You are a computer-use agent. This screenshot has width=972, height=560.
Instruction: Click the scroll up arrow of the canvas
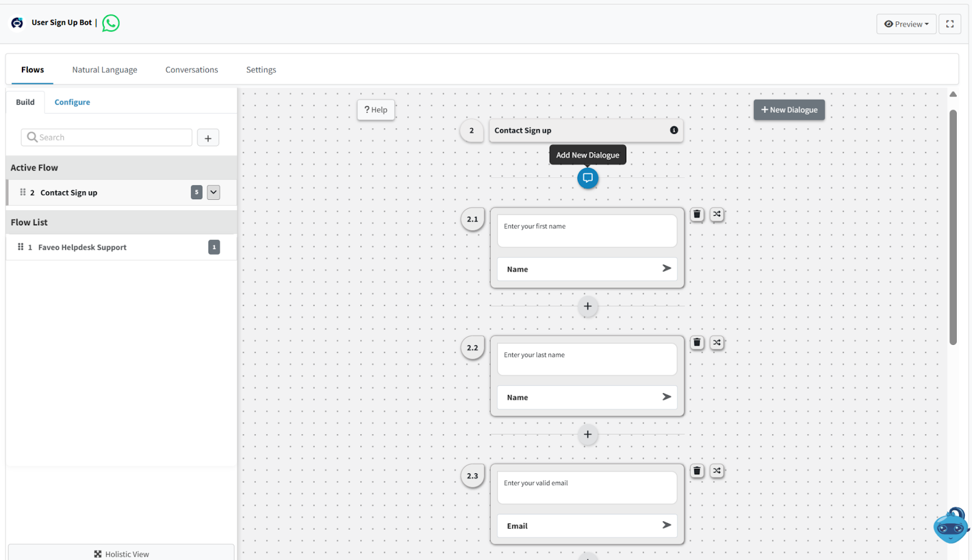click(x=953, y=94)
